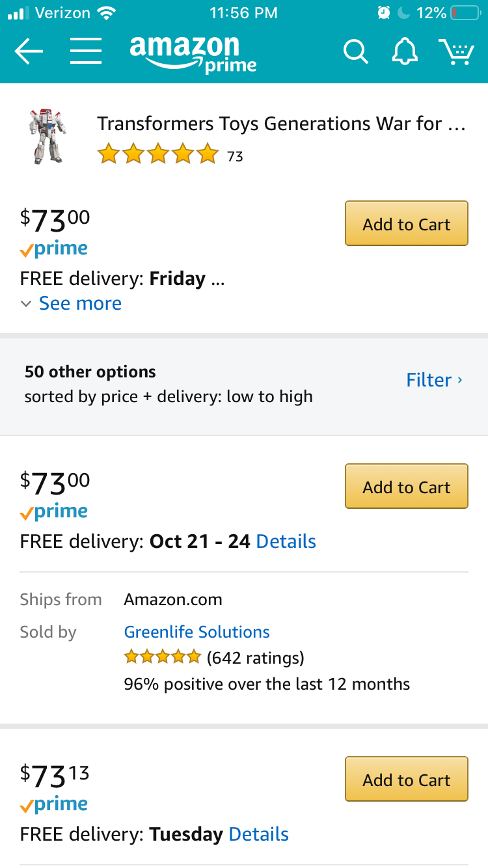Open the shopping cart icon
Viewport: 488px width, 868px height.
click(456, 52)
